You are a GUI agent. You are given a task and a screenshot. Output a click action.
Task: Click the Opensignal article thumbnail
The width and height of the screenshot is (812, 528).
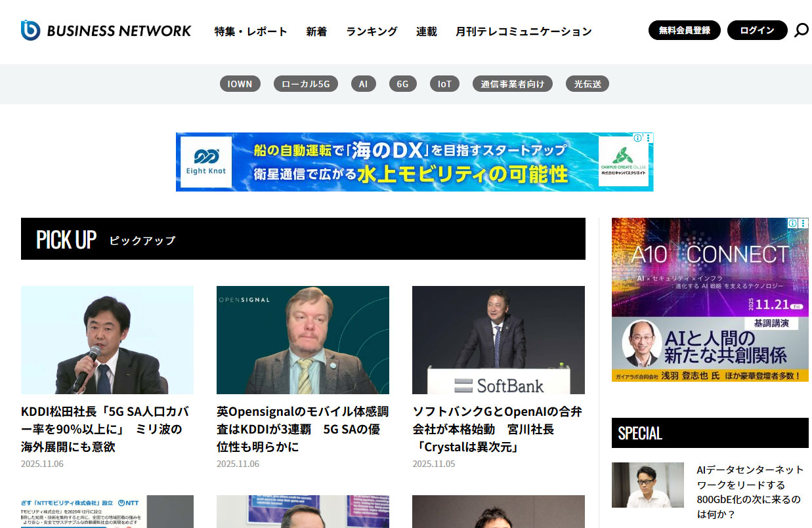pyautogui.click(x=303, y=340)
